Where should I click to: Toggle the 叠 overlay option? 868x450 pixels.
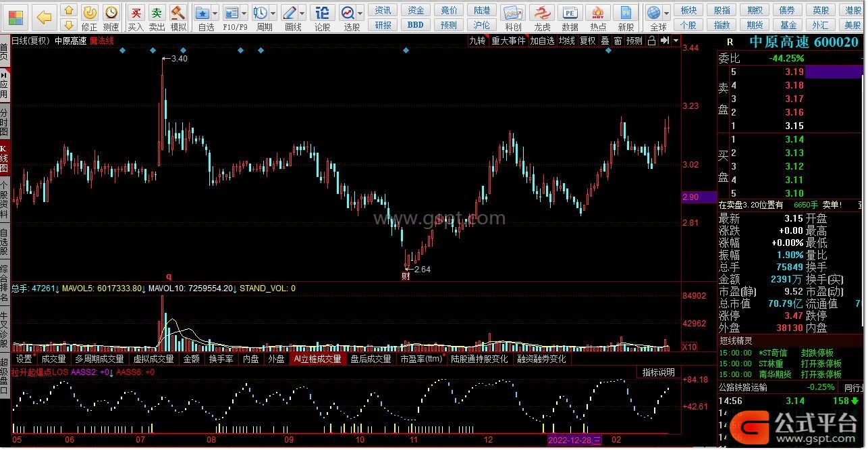tap(605, 41)
